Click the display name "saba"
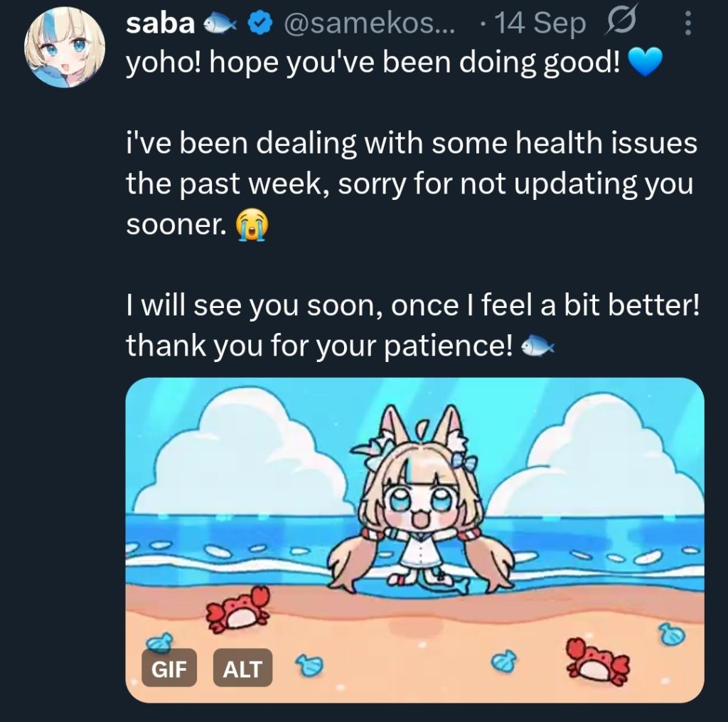728x722 pixels. click(x=160, y=22)
